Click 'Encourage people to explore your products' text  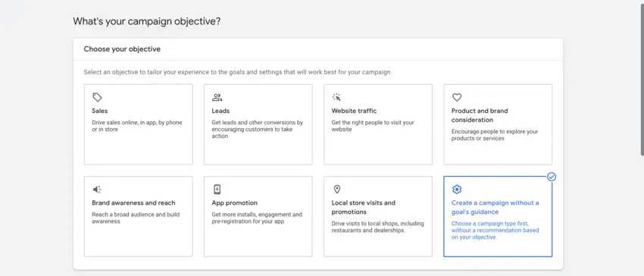[495, 135]
